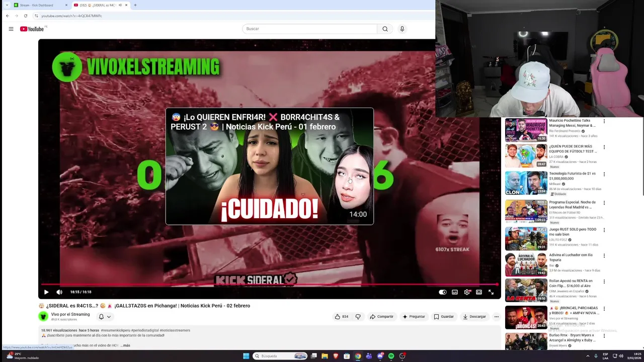Go back in browser history
Screen dimensions: 644x362
click(8, 16)
